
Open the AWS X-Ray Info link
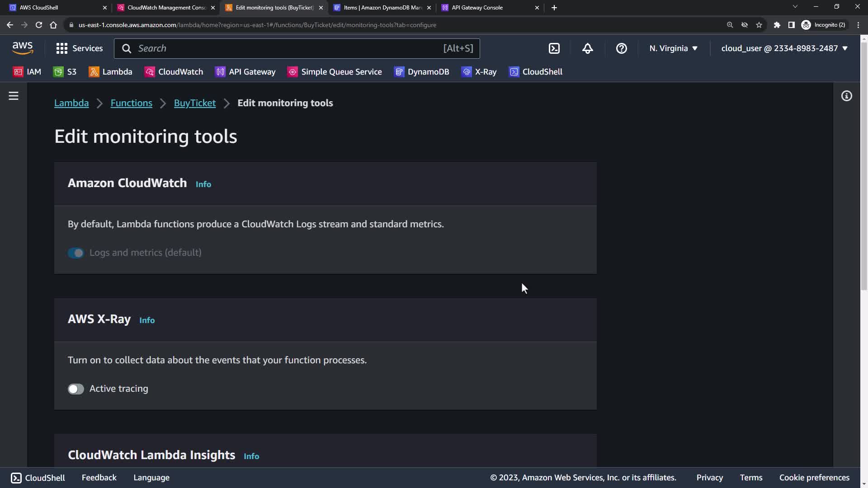tap(147, 320)
